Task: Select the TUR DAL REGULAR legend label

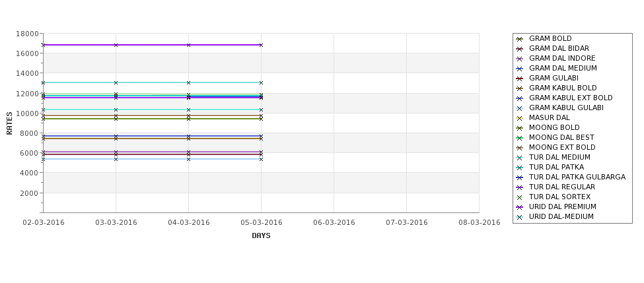Action: [562, 187]
